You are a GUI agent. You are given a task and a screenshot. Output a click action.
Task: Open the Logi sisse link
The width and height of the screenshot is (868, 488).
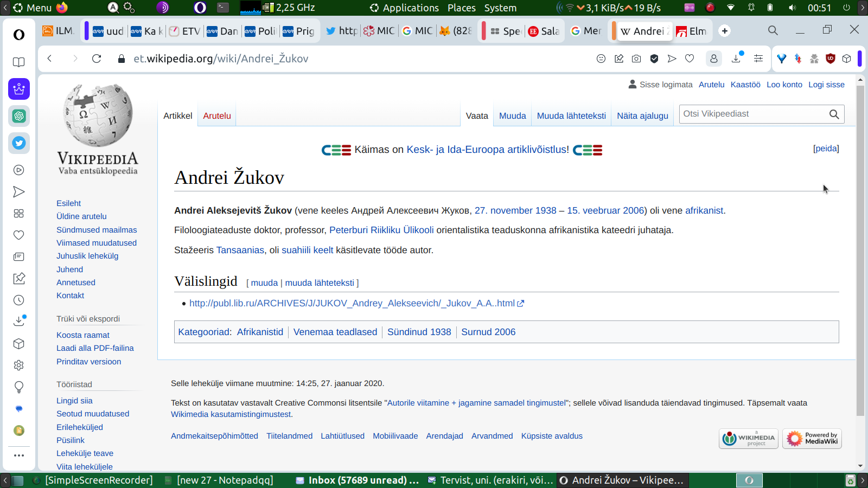[x=826, y=85]
